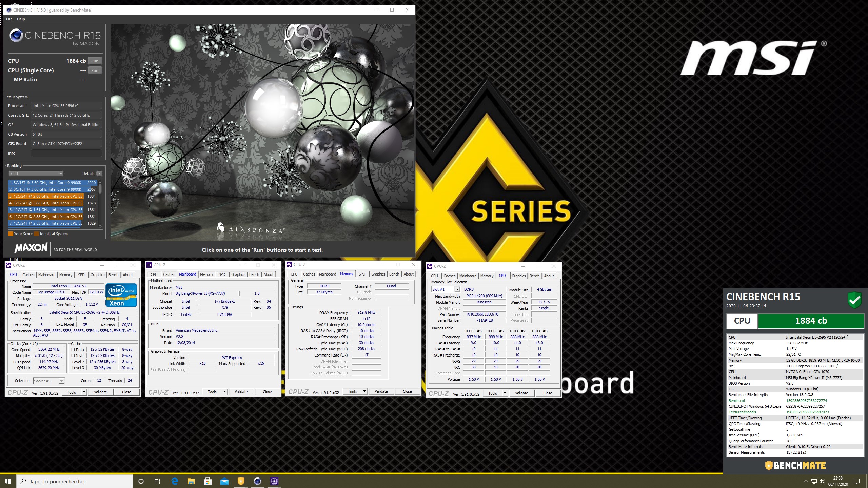Viewport: 868px width, 488px height.
Task: Open the Help menu in Cinebench
Action: point(21,19)
